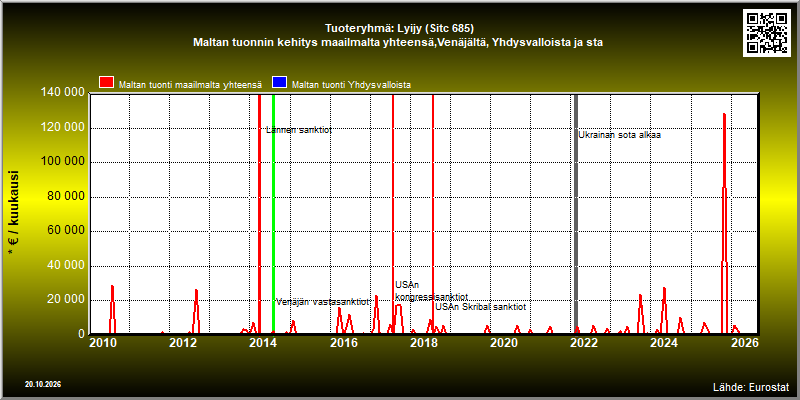
Task: Click the blue legend swatch for US imports
Action: click(x=280, y=83)
